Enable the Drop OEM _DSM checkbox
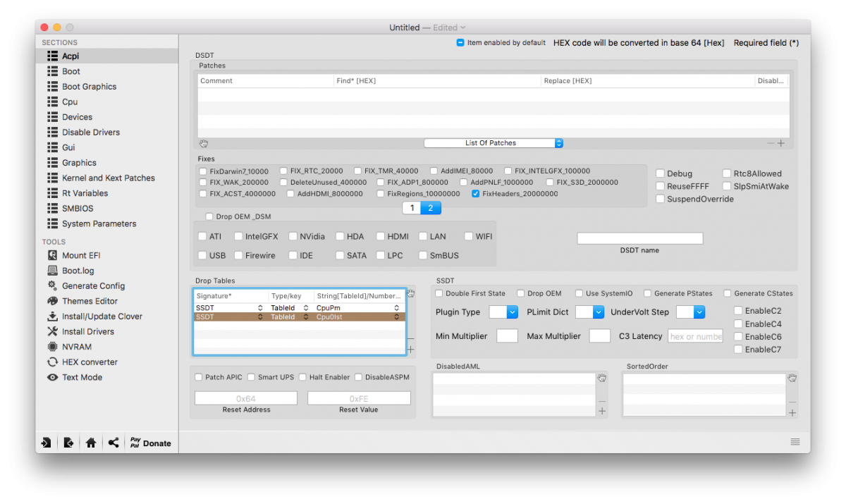 pos(209,216)
